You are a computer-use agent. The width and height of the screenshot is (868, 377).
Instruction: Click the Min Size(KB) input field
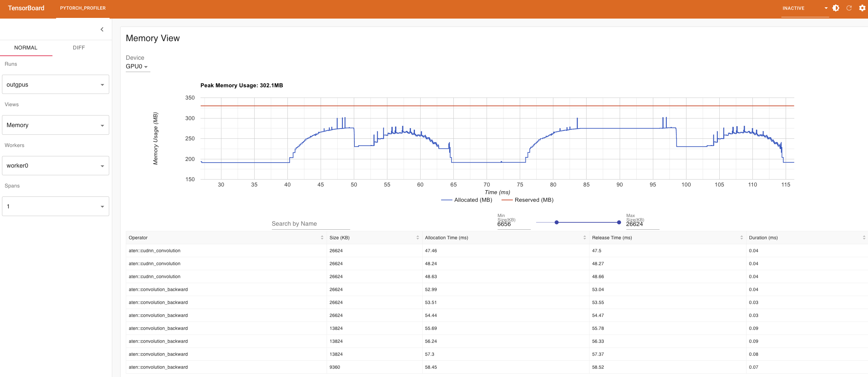(514, 224)
